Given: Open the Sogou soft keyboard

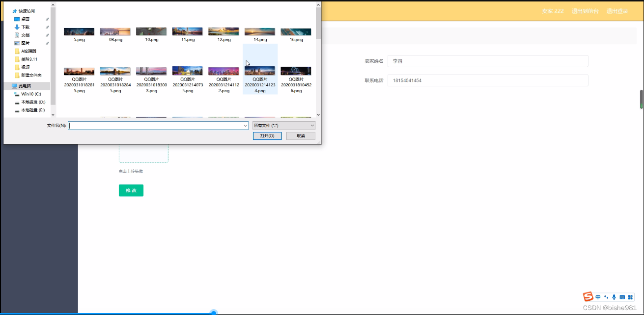Looking at the screenshot, I should [622, 296].
